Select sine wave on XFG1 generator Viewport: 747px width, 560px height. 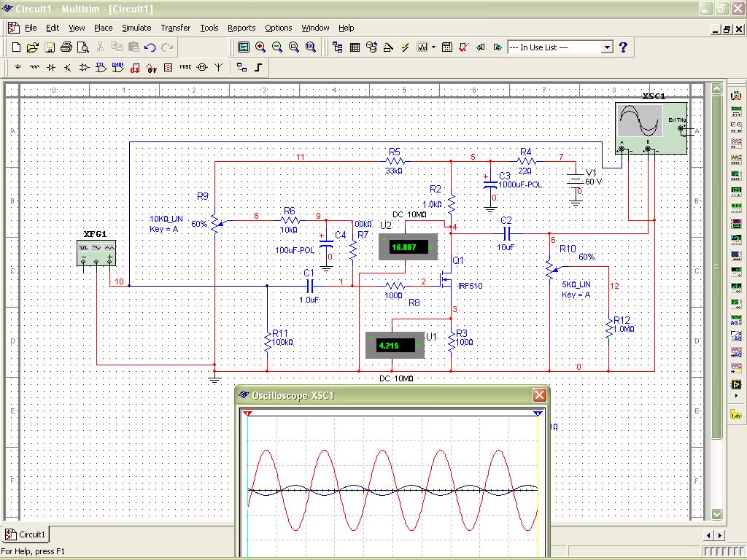pos(96,248)
